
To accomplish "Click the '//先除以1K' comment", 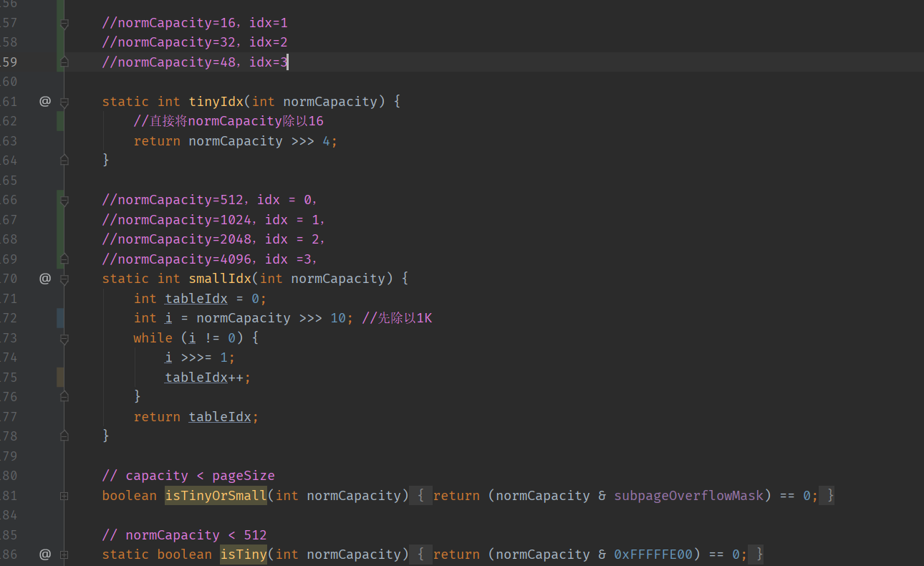I will 397,317.
